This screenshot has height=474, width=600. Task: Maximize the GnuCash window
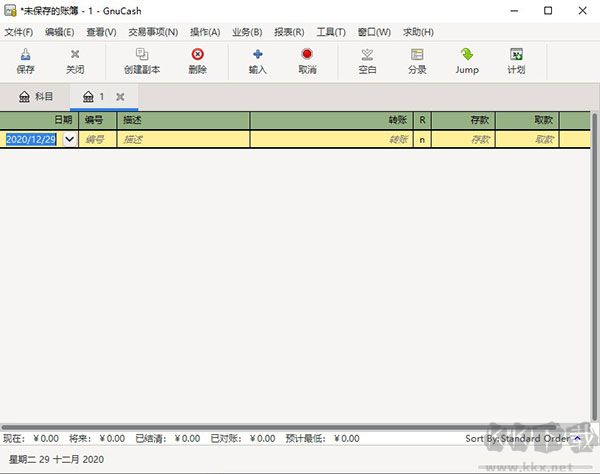click(548, 11)
